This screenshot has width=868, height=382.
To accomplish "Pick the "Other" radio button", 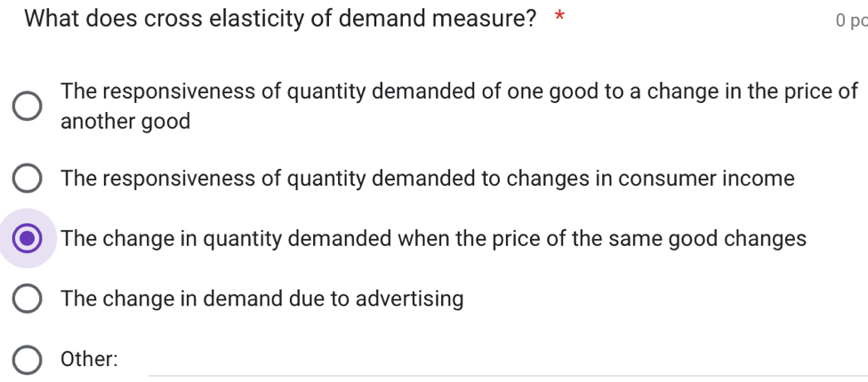I will (x=28, y=360).
